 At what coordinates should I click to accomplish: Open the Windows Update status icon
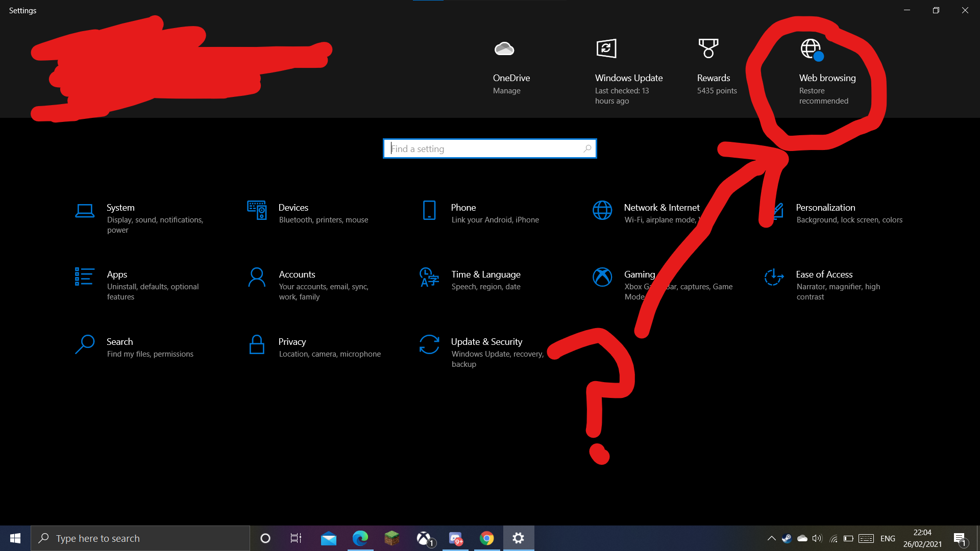click(x=606, y=48)
